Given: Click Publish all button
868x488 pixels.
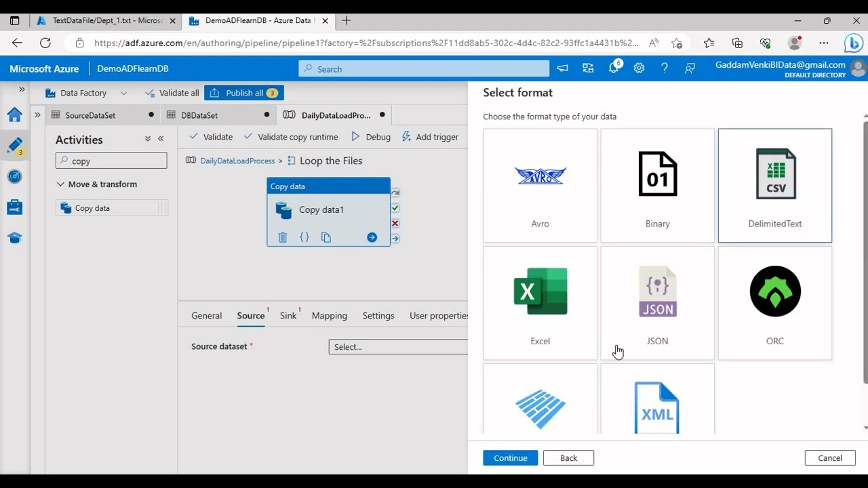Looking at the screenshot, I should 244,93.
